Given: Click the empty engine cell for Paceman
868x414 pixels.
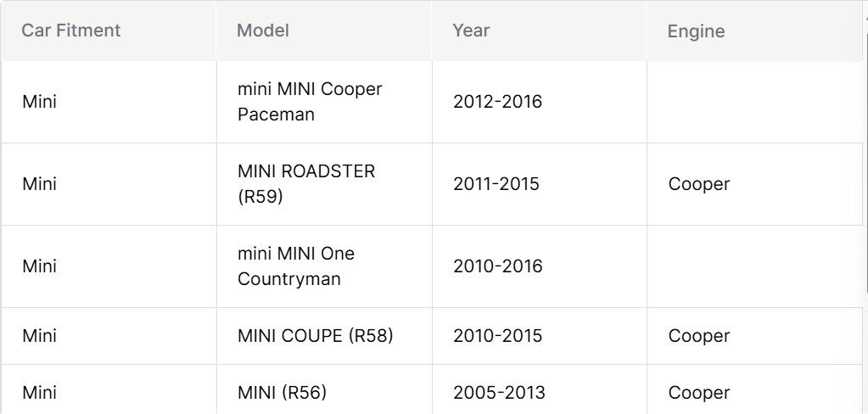Looking at the screenshot, I should (x=754, y=102).
